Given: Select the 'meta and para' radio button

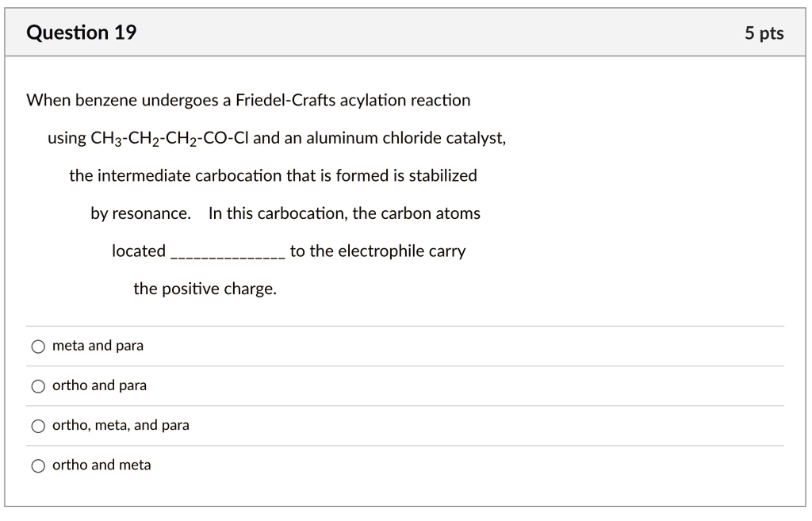Looking at the screenshot, I should (x=38, y=347).
